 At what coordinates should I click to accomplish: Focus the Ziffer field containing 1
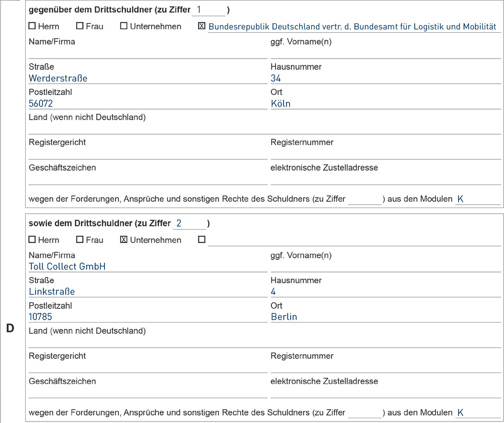[x=208, y=10]
